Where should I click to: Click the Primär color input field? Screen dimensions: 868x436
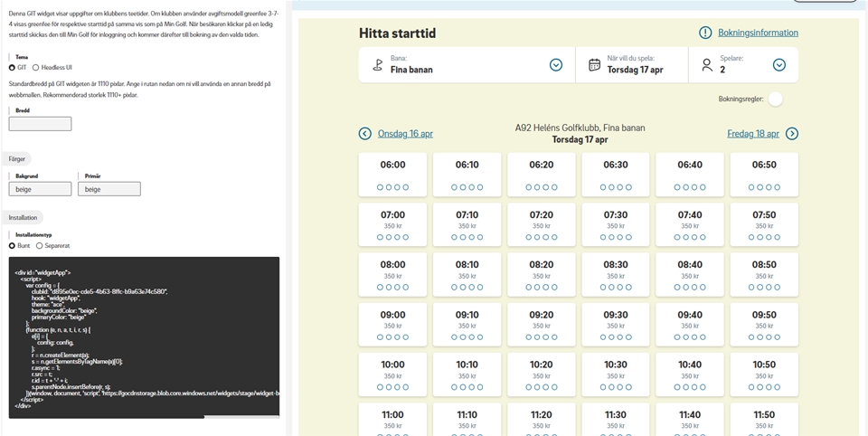[109, 189]
